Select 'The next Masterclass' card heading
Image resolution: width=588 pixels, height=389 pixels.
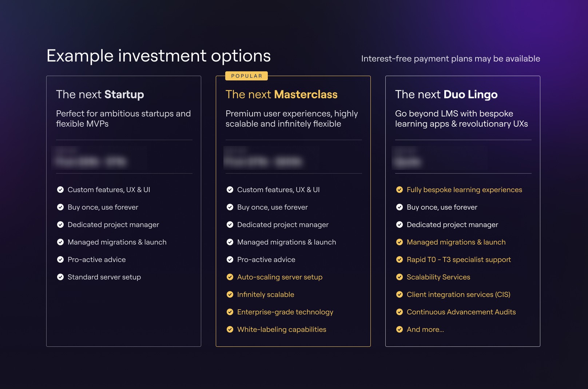click(281, 95)
